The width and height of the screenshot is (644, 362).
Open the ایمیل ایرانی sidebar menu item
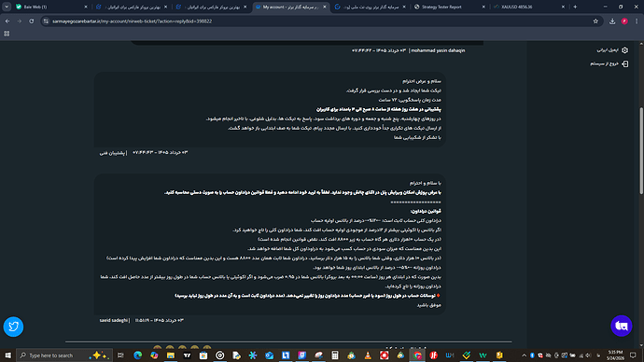612,50
